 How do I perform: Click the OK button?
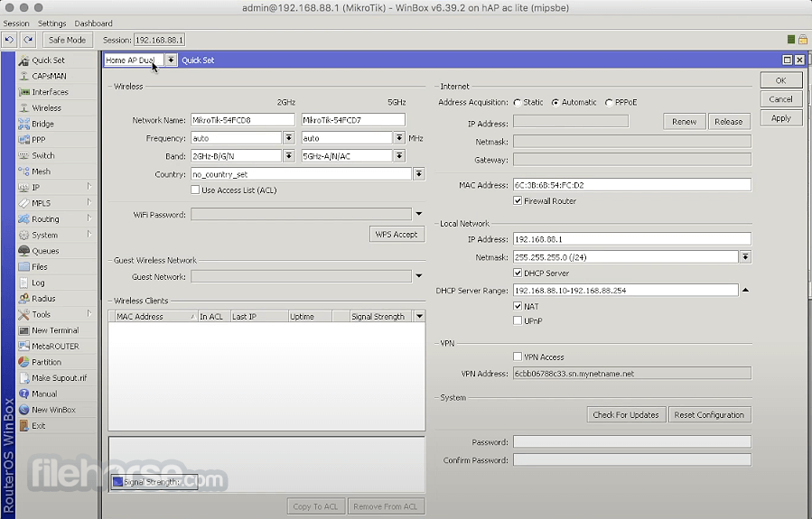[x=781, y=80]
